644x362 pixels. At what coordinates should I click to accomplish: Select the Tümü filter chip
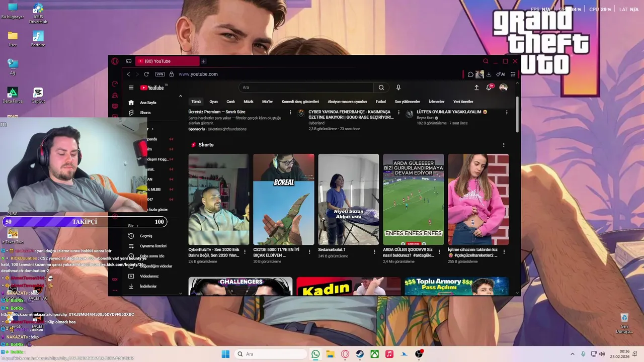196,102
